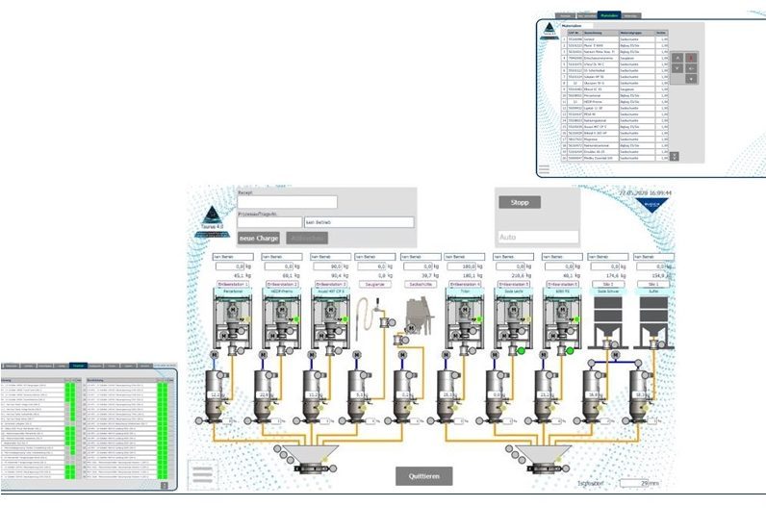This screenshot has height=532, width=766.
Task: Click the red delete button in the materials panel
Action: coord(691,57)
